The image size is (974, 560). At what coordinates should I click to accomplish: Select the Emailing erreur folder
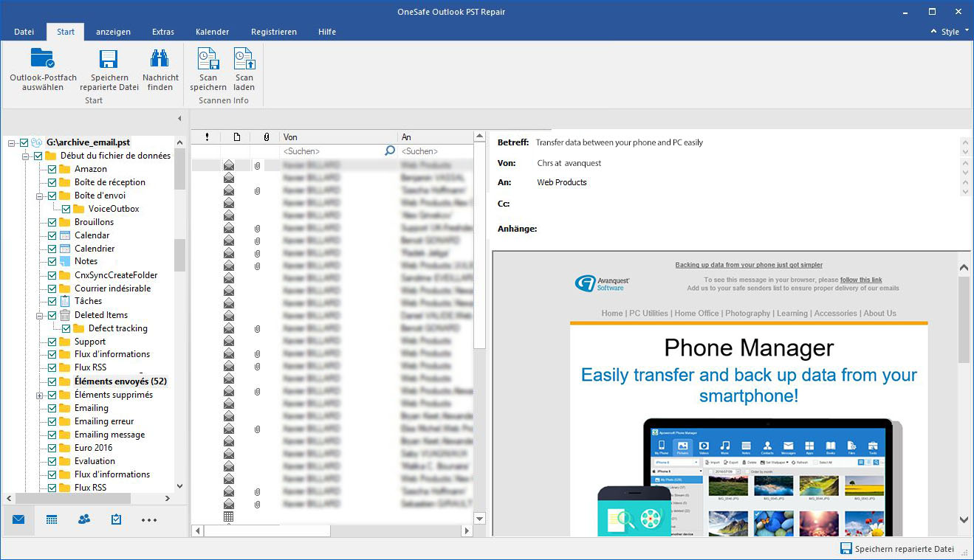[104, 421]
